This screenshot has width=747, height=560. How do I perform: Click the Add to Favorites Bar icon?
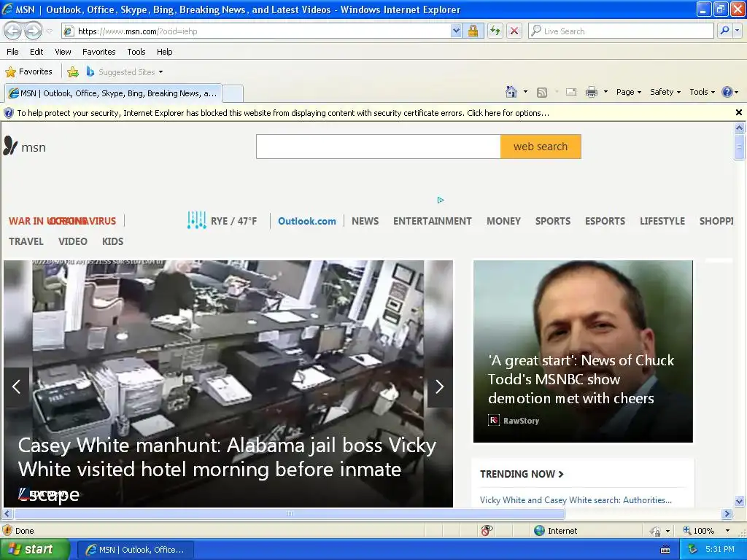[x=73, y=72]
